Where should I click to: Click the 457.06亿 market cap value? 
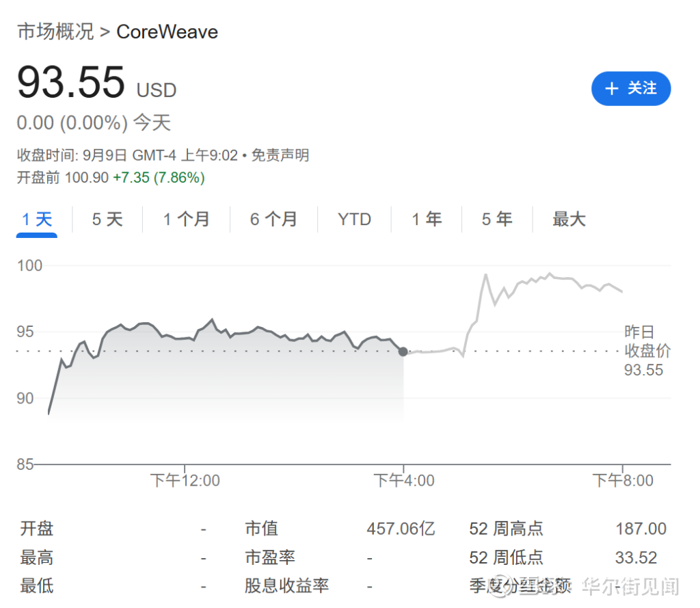click(x=401, y=529)
